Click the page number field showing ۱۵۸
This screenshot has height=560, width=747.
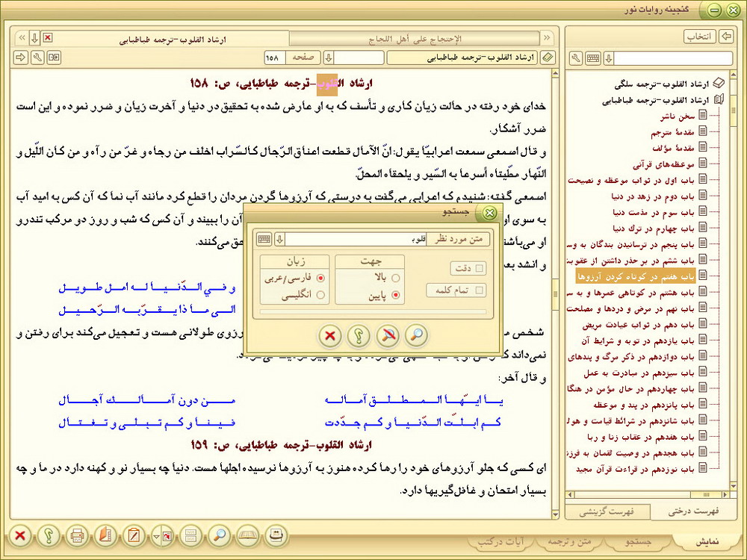tap(275, 57)
